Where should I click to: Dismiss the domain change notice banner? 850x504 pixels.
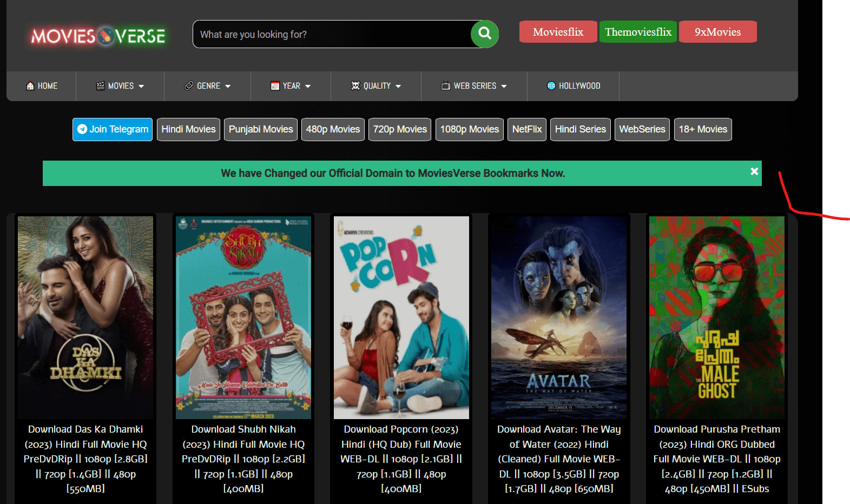pyautogui.click(x=754, y=171)
